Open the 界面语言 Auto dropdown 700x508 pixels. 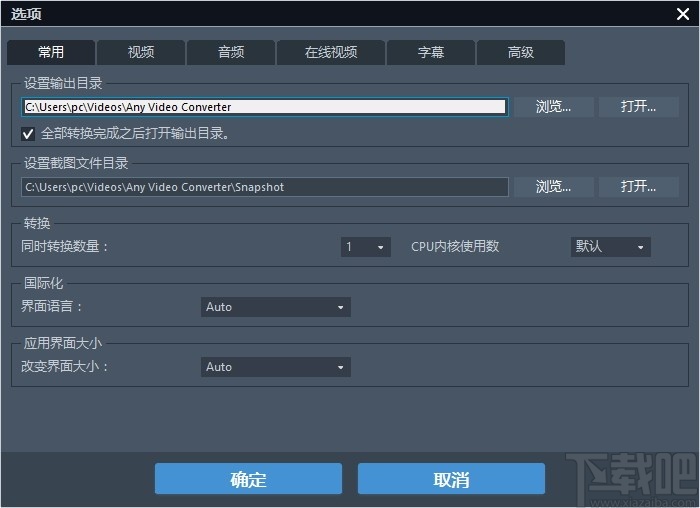point(275,307)
